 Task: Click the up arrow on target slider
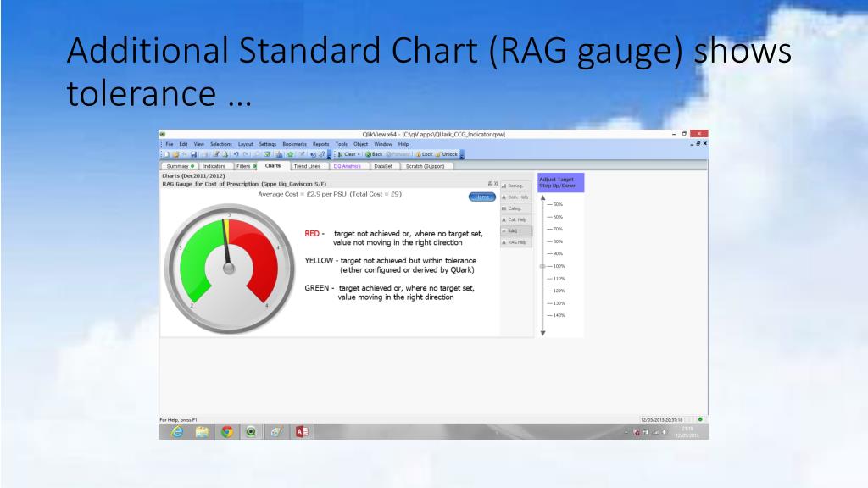(x=543, y=197)
